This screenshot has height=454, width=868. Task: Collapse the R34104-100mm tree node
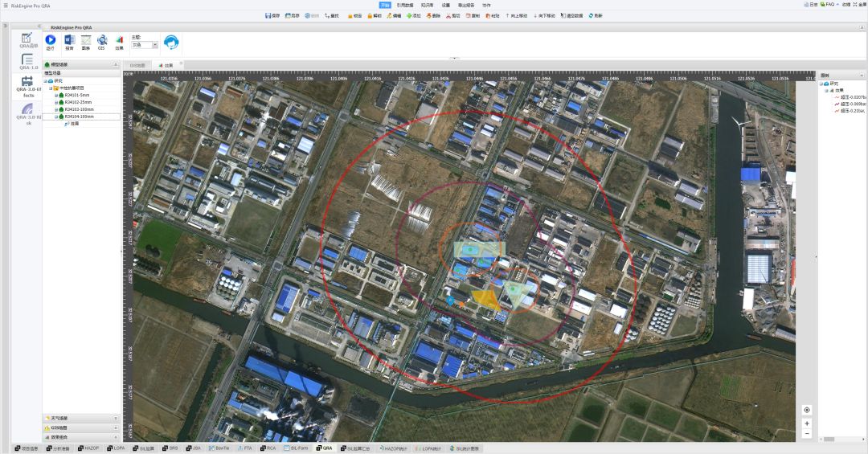tap(56, 117)
